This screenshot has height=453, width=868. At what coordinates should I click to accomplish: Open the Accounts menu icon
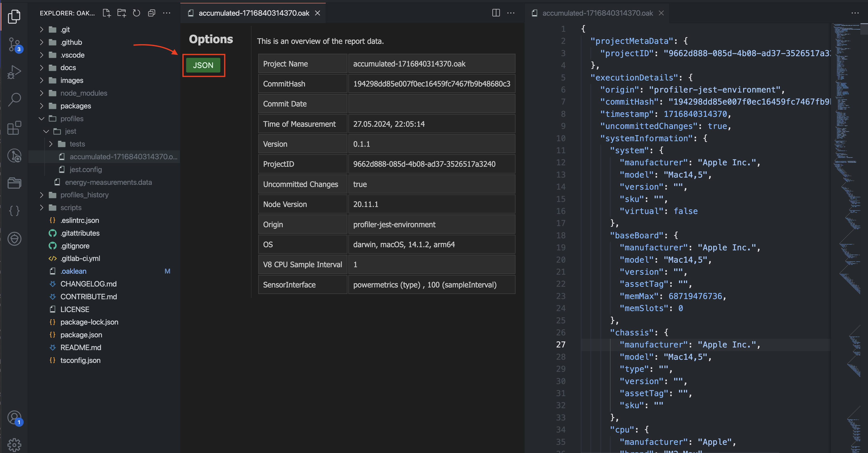coord(14,418)
